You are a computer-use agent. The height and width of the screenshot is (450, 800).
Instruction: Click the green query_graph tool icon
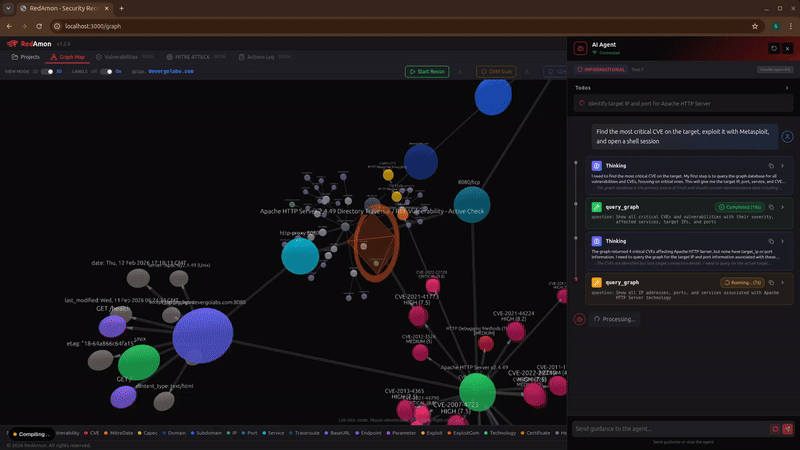click(596, 207)
